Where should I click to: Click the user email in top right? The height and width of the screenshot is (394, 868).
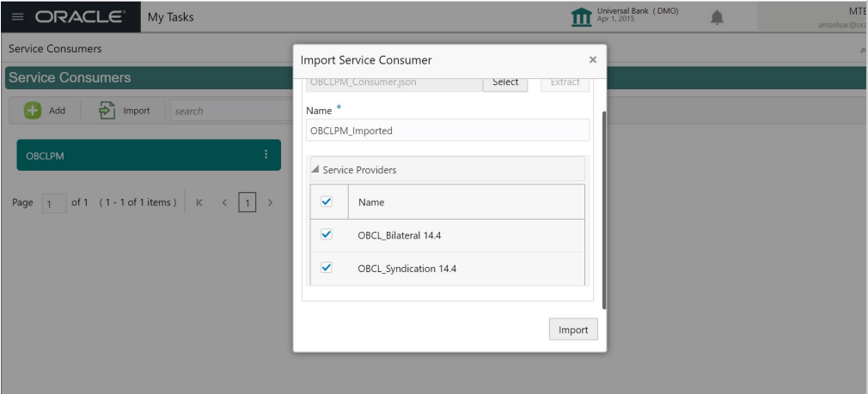click(x=842, y=24)
